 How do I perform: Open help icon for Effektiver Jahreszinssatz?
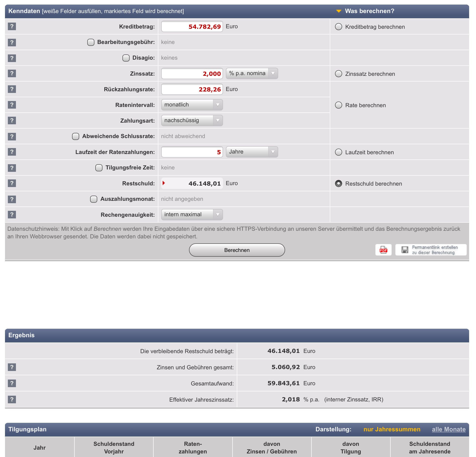12,399
